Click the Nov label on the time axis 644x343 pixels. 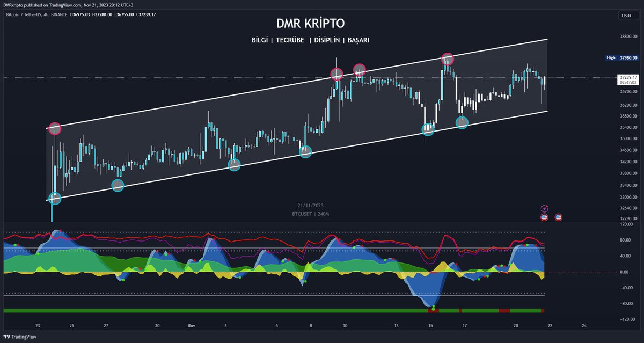[x=192, y=325]
